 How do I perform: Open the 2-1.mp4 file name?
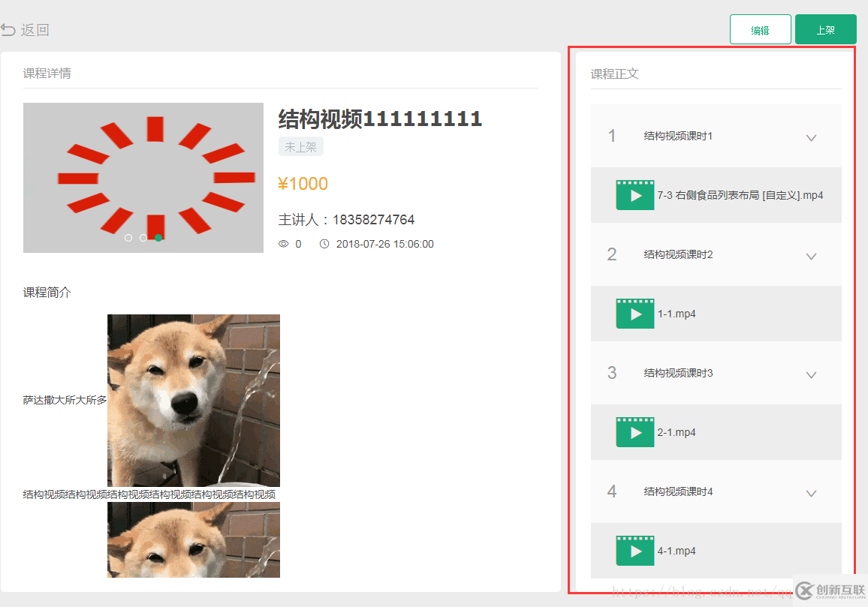pyautogui.click(x=677, y=432)
